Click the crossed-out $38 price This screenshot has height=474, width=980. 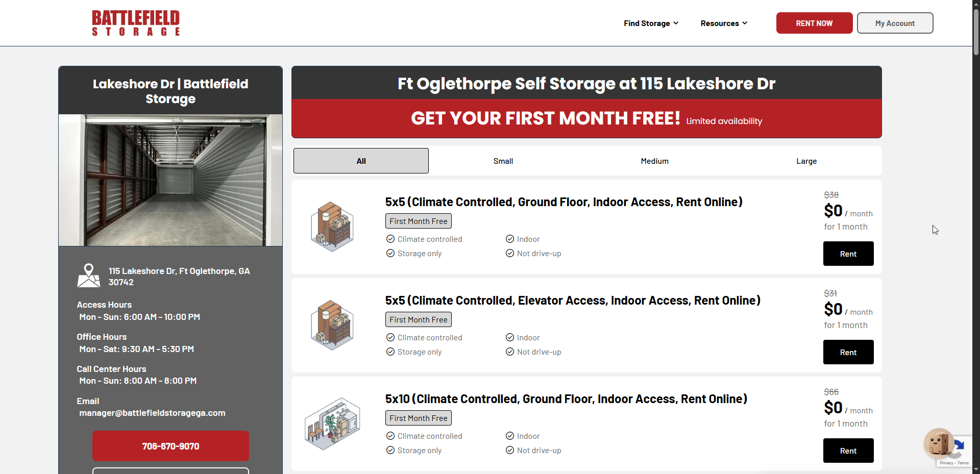pyautogui.click(x=831, y=195)
